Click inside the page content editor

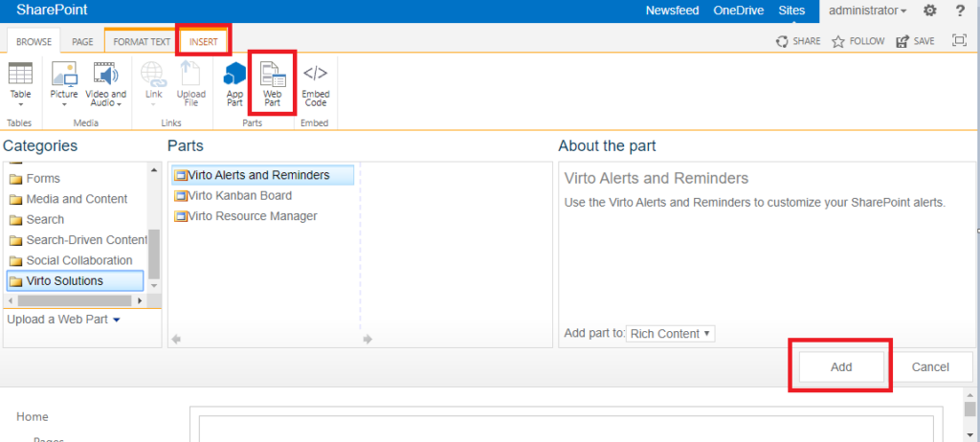tap(566, 429)
